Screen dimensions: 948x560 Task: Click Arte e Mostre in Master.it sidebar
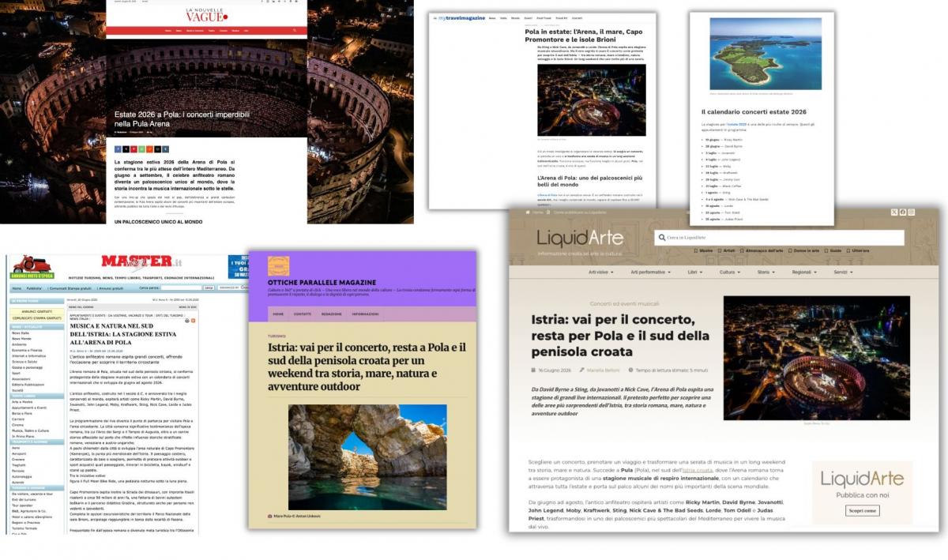tap(22, 401)
